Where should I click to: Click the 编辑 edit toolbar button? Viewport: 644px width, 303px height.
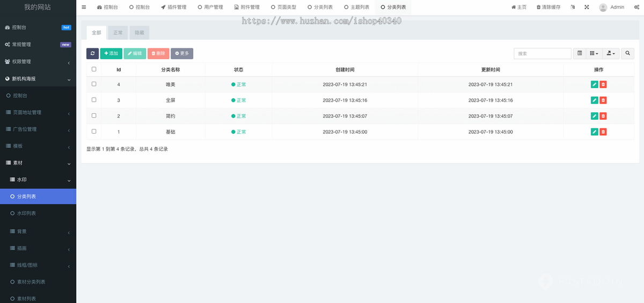[135, 53]
